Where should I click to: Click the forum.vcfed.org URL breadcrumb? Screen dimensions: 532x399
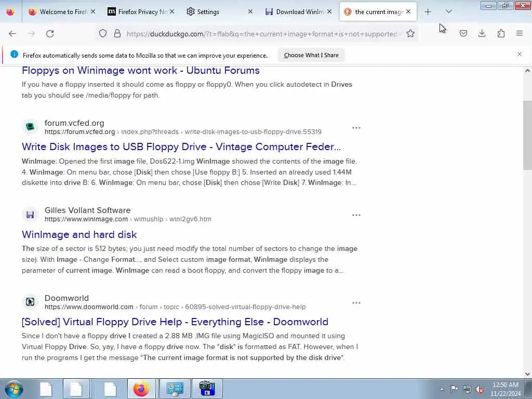[183, 131]
